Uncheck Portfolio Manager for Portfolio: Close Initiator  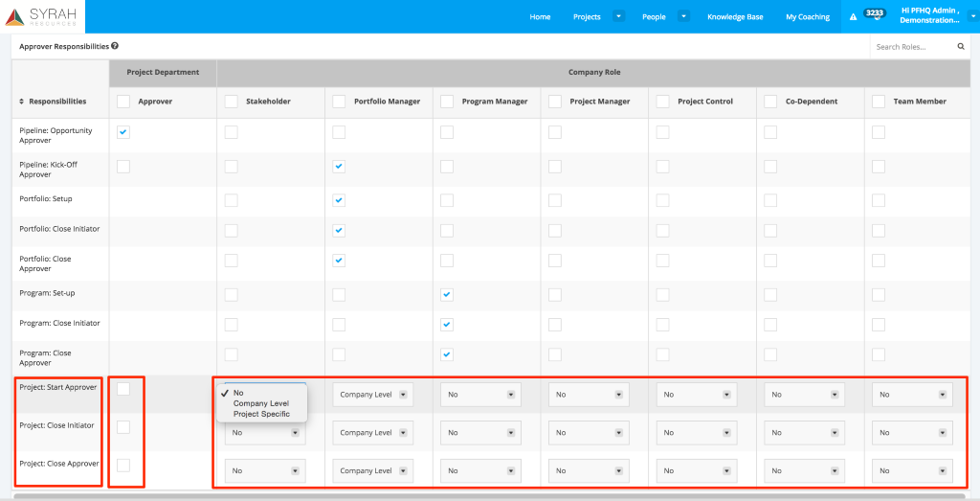pyautogui.click(x=339, y=230)
